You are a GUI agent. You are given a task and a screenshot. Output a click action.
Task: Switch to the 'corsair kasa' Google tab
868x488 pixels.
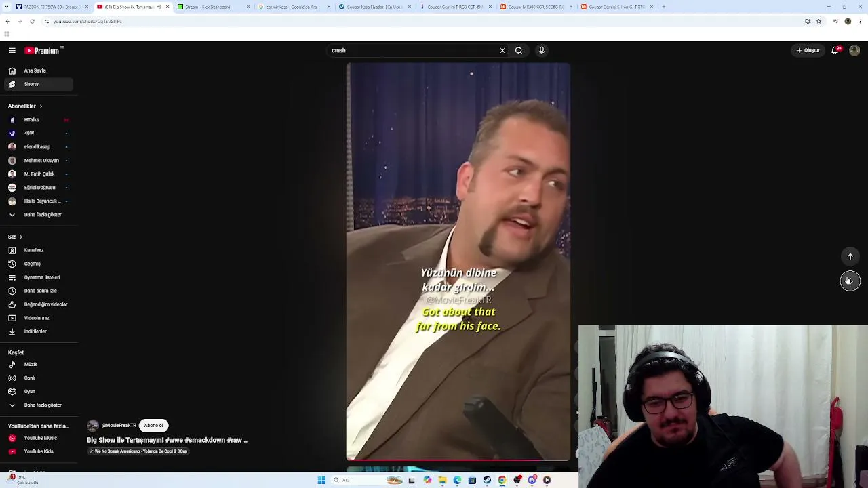tap(294, 7)
